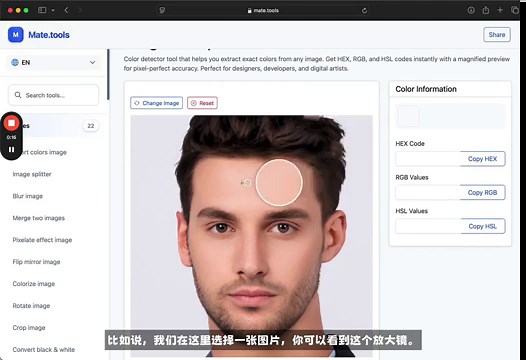Open the Pixelate effect image tool

pos(42,240)
